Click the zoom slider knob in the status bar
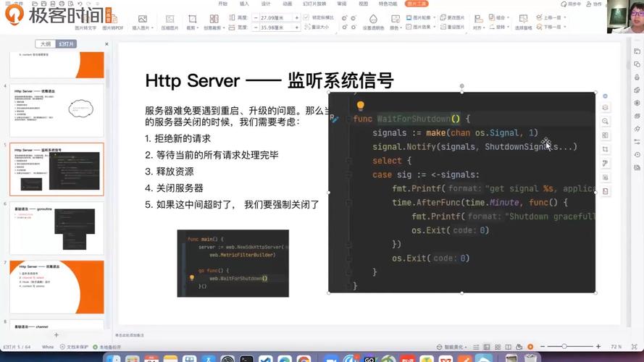Image resolution: width=644 pixels, height=362 pixels. (564, 347)
